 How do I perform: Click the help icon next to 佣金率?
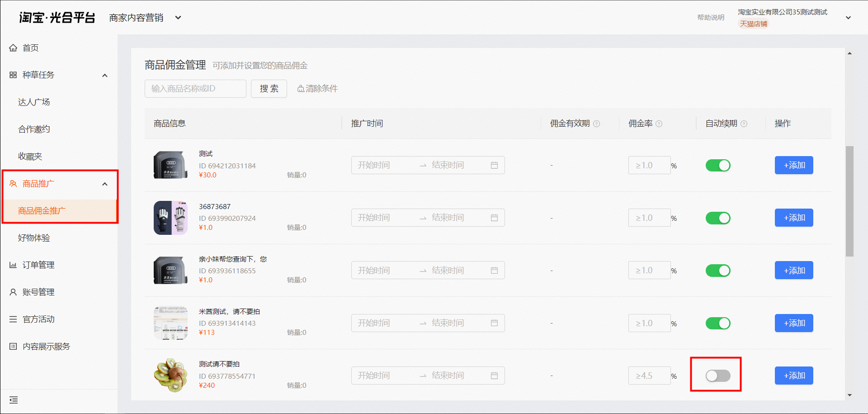pyautogui.click(x=659, y=124)
